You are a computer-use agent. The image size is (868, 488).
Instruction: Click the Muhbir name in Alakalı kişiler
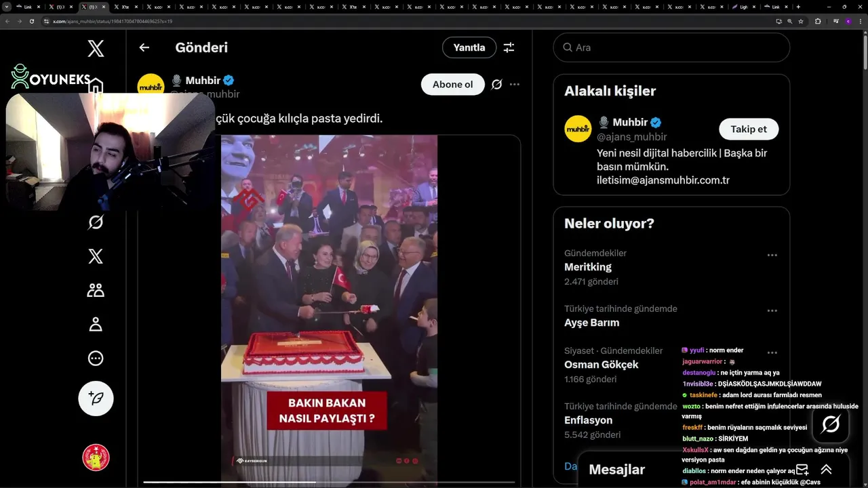tap(630, 122)
